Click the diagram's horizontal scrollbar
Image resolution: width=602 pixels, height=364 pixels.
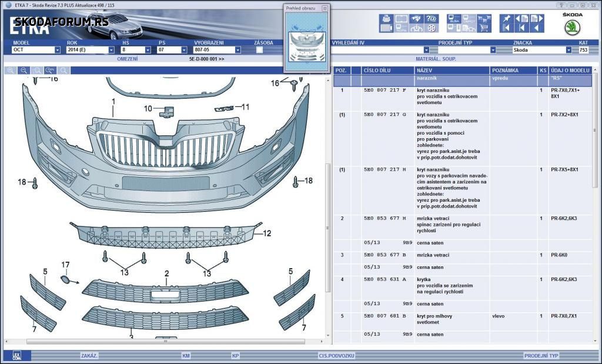165,341
